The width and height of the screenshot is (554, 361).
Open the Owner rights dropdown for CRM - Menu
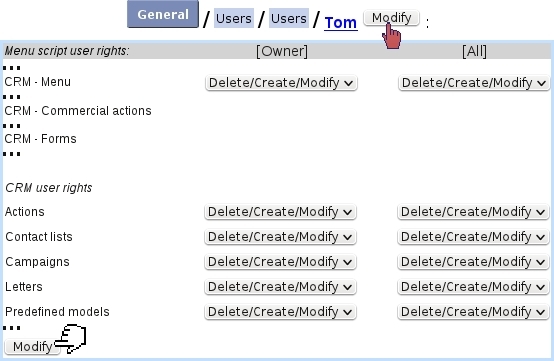click(281, 83)
